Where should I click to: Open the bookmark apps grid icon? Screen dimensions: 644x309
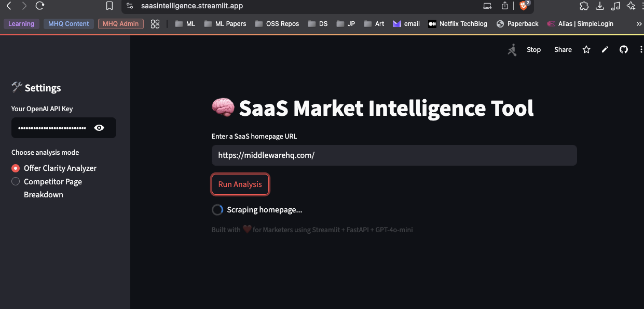click(155, 24)
